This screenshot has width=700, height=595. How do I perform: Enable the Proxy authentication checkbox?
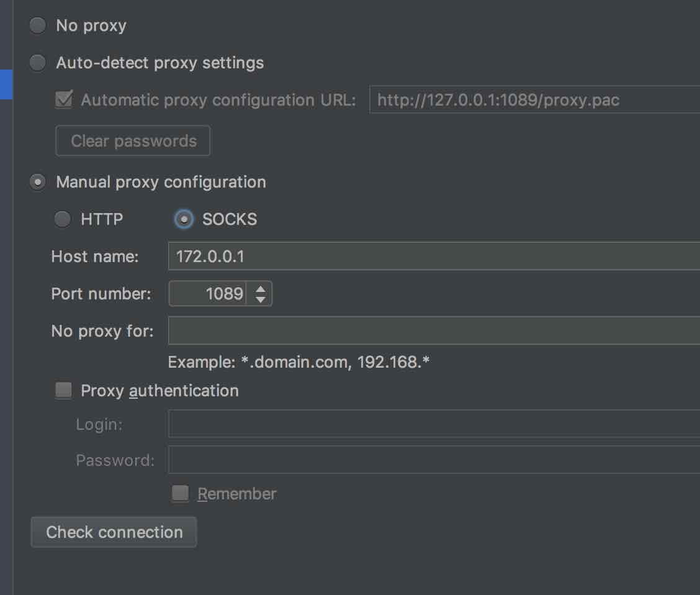tap(63, 391)
